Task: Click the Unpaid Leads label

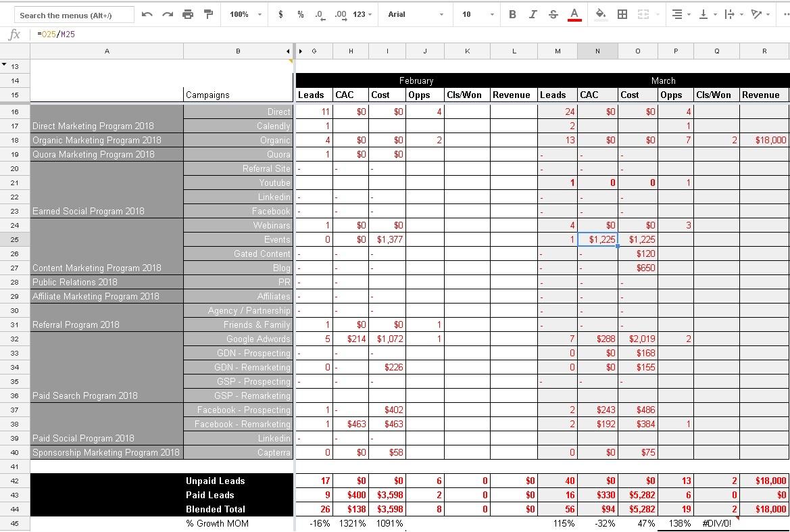Action: pyautogui.click(x=215, y=481)
